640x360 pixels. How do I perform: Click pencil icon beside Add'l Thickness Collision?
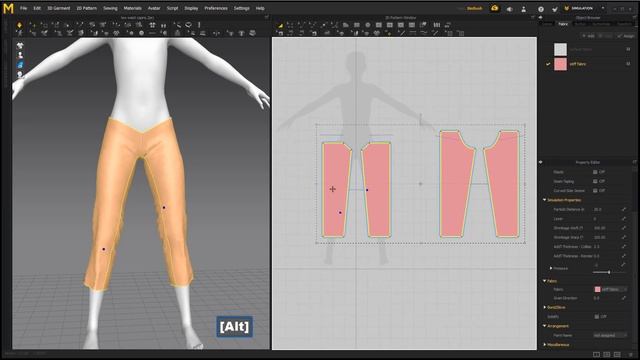pyautogui.click(x=624, y=247)
